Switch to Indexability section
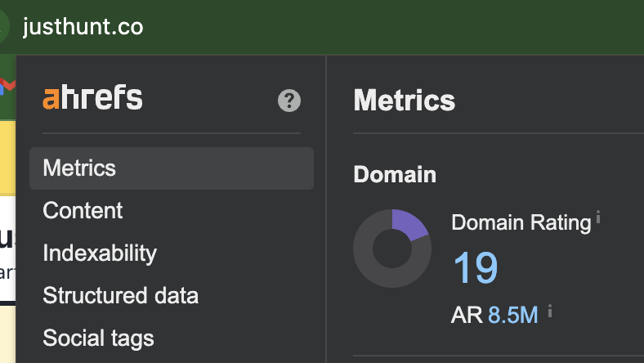Image resolution: width=644 pixels, height=363 pixels. [100, 253]
